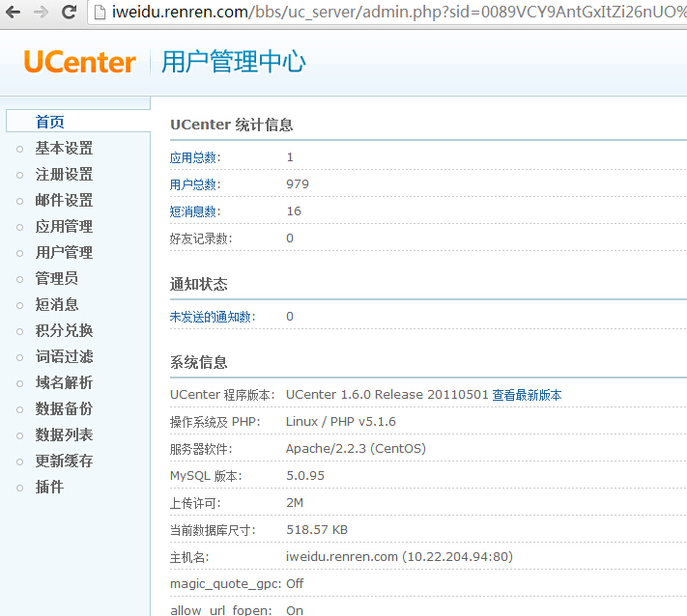Click the browser back arrow

(x=14, y=12)
